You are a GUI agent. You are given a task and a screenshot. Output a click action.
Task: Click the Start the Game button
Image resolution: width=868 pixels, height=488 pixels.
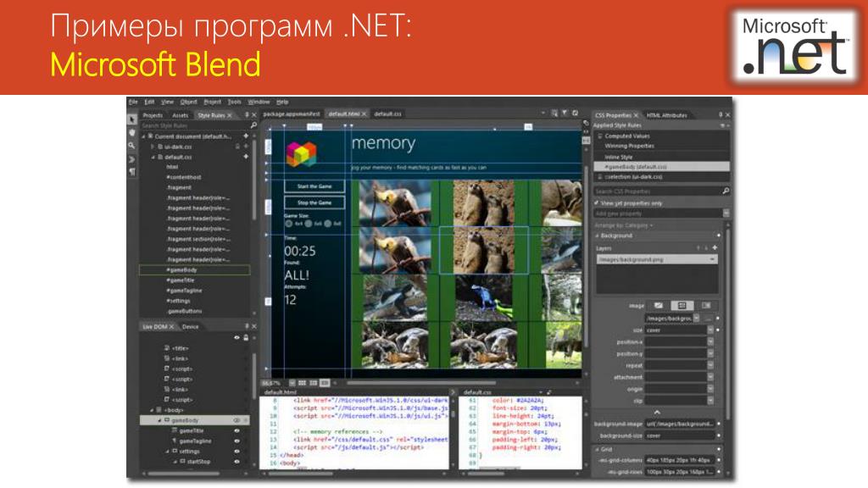point(314,186)
